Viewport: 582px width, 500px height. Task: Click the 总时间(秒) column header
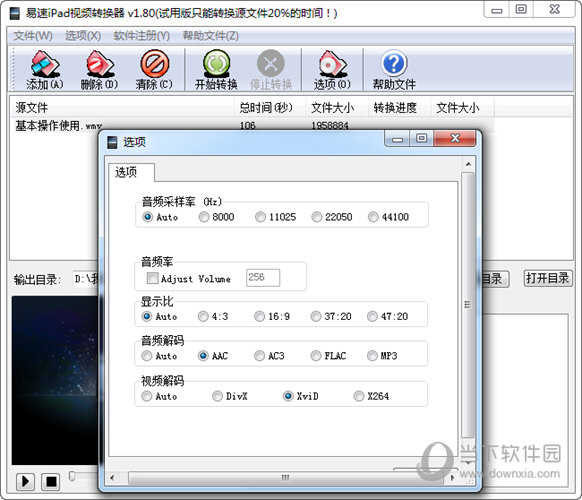270,108
